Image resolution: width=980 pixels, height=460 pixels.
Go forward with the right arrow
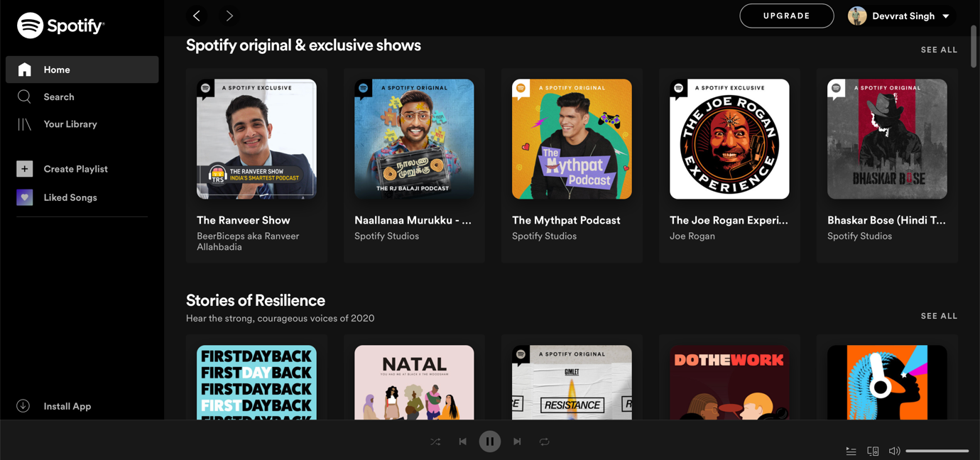[229, 16]
